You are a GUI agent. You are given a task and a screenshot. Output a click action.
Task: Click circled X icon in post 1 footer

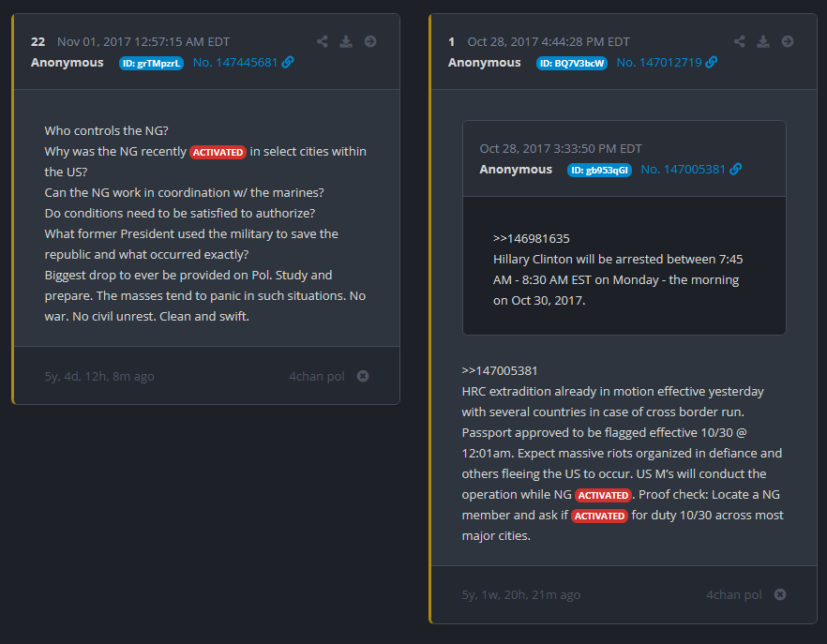pos(780,594)
